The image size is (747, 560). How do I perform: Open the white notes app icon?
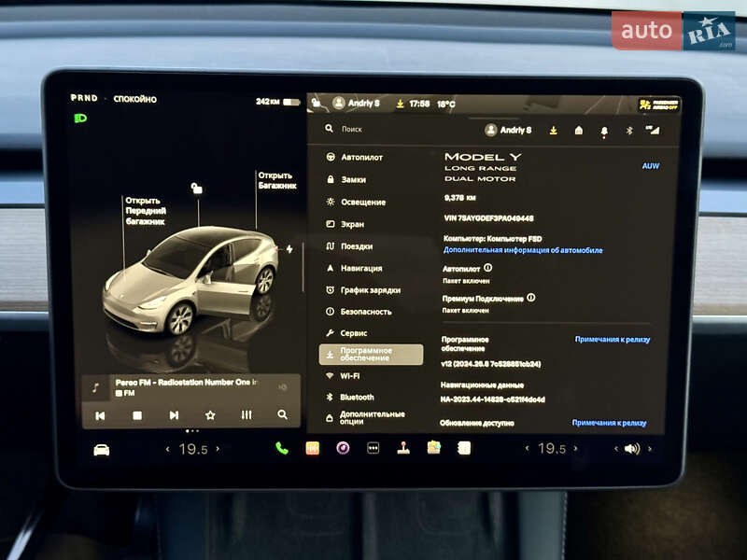pyautogui.click(x=464, y=448)
